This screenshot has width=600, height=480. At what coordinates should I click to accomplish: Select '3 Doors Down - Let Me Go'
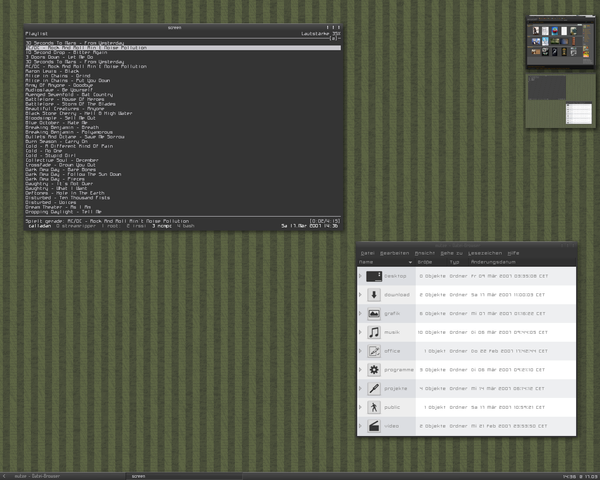point(59,57)
